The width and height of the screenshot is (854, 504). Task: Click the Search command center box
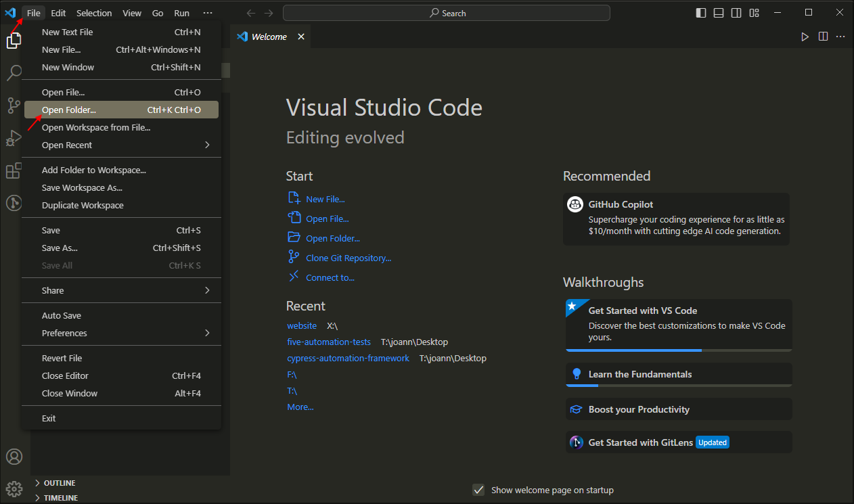click(447, 13)
